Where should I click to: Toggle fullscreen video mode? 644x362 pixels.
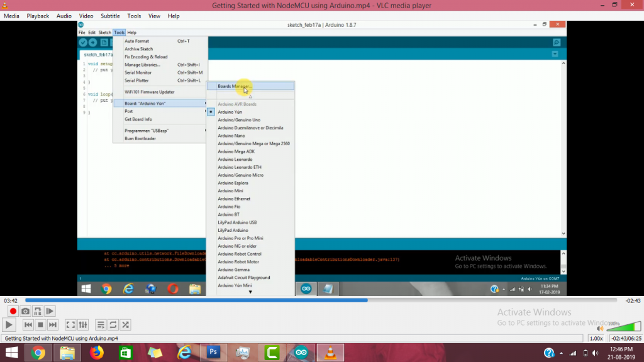point(71,325)
